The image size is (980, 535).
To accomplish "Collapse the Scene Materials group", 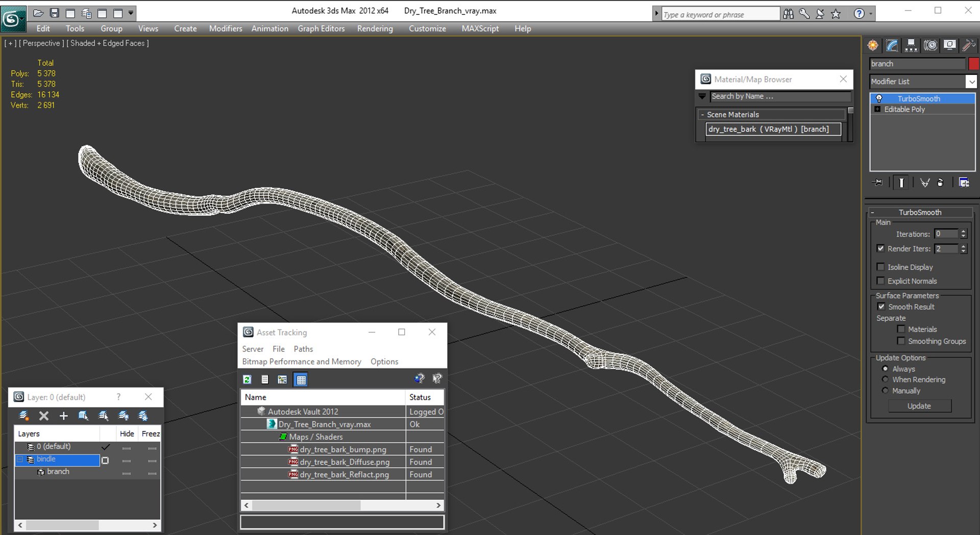I will click(702, 115).
